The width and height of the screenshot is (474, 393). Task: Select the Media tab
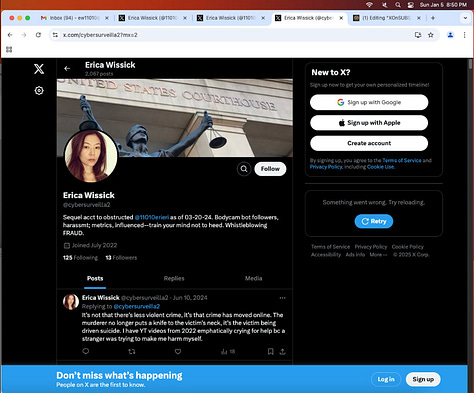[x=253, y=278]
